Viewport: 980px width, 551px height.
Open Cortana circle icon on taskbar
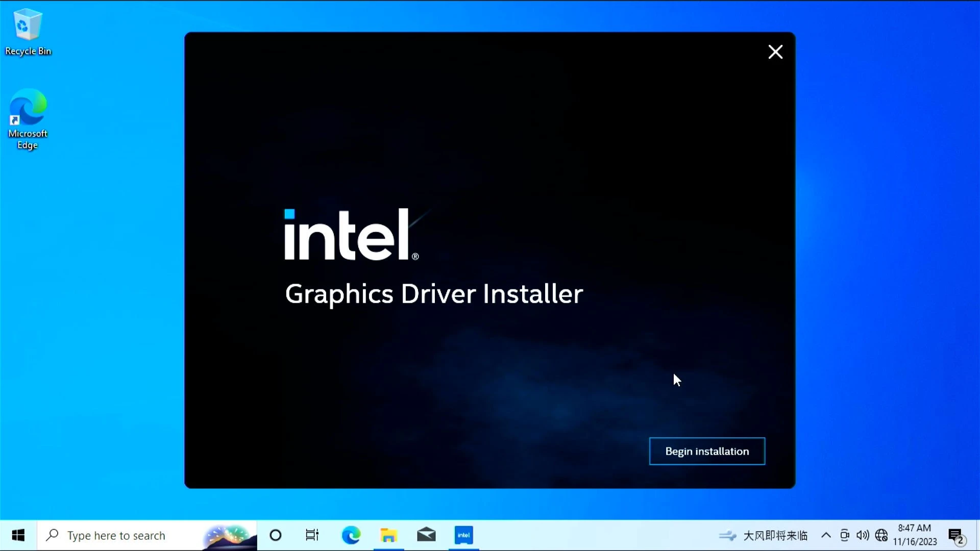(276, 535)
